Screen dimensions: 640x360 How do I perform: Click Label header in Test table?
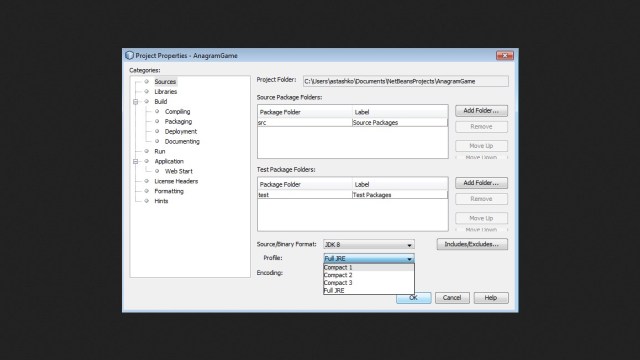click(400, 184)
